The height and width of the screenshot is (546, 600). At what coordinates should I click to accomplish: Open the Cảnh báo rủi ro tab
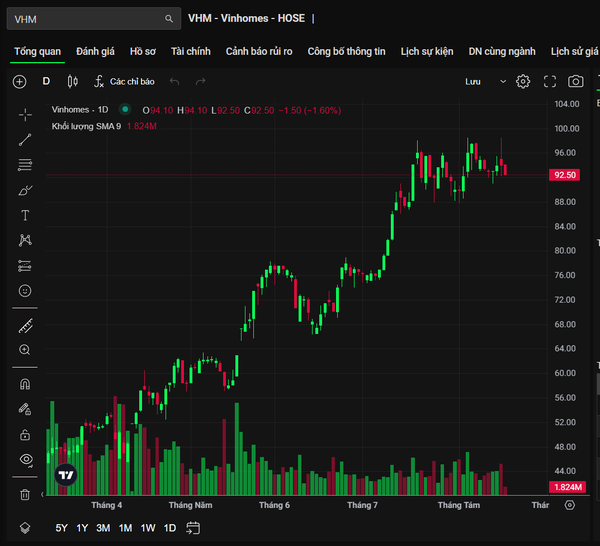[x=259, y=52]
